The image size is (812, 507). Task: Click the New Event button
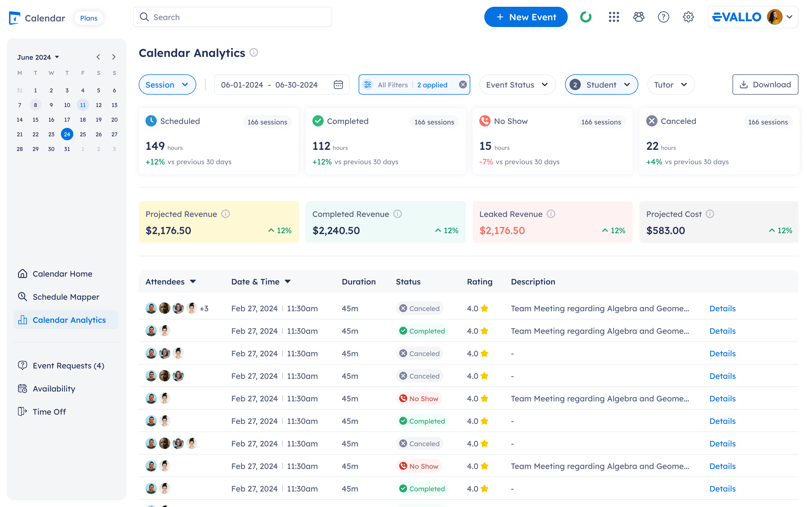click(526, 17)
